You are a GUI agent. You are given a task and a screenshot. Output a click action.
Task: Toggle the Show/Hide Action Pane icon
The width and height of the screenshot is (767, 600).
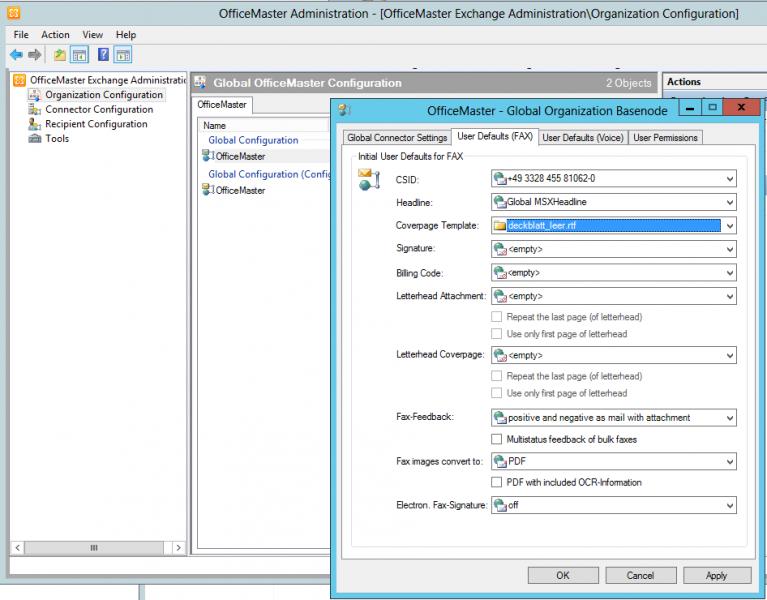(x=123, y=54)
